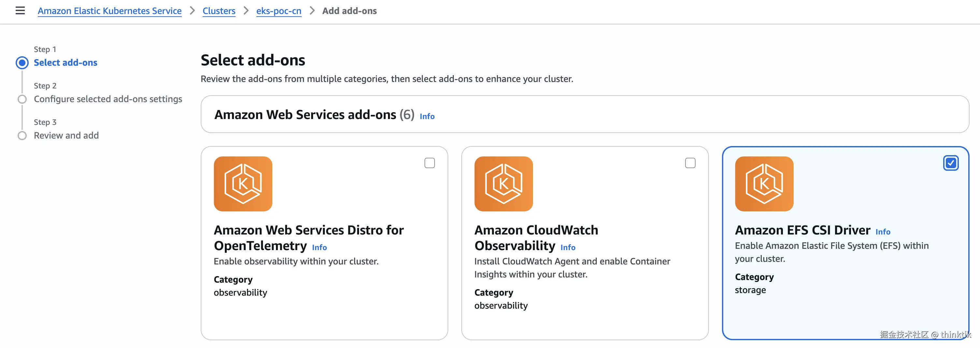This screenshot has width=980, height=348.
Task: Go to Clusters breadcrumb link
Action: [x=219, y=11]
